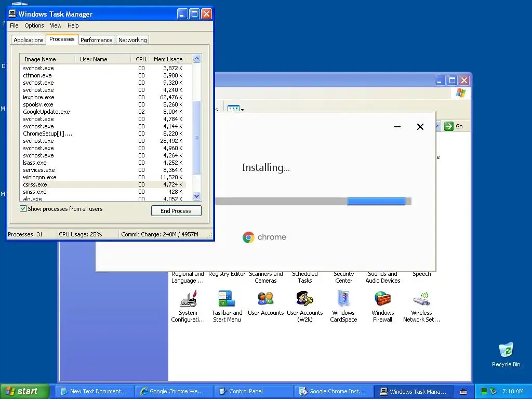This screenshot has width=532, height=399.
Task: Select the services.exe process row
Action: point(103,170)
